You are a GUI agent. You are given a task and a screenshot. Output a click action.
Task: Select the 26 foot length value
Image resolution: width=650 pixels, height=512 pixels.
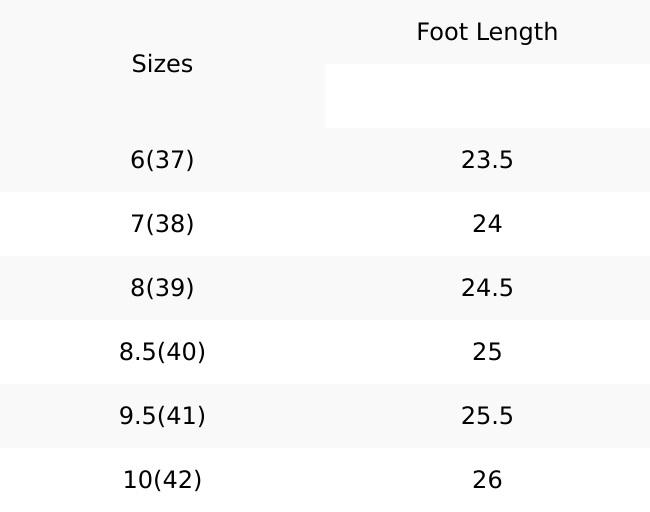pos(487,480)
